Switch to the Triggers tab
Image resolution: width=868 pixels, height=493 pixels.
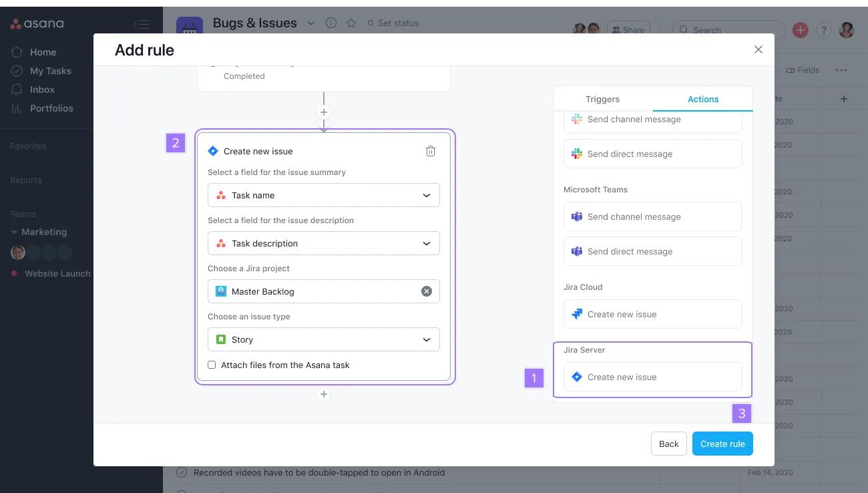tap(602, 98)
